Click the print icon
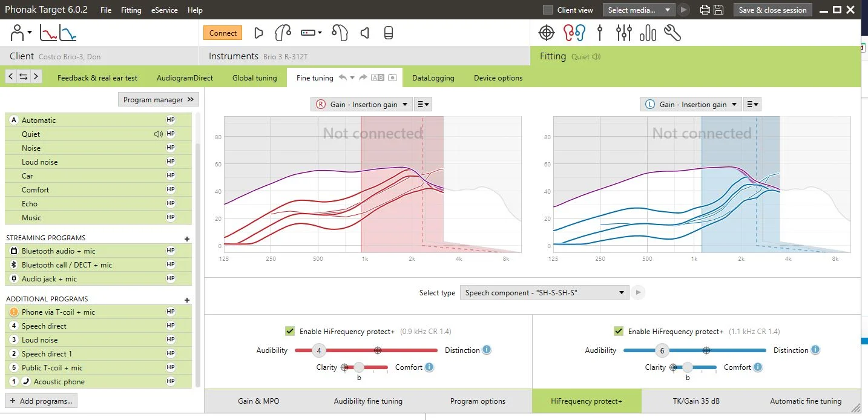The height and width of the screenshot is (420, 868). 705,10
